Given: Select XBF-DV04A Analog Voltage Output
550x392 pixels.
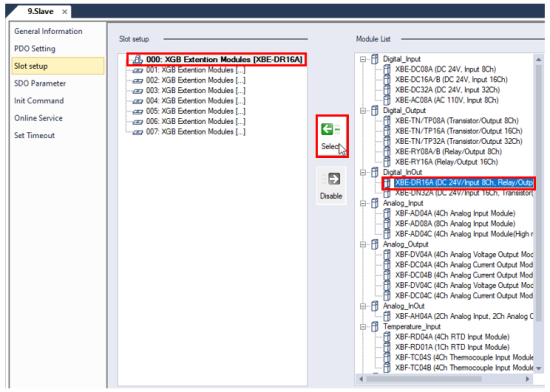Looking at the screenshot, I should click(x=464, y=255).
